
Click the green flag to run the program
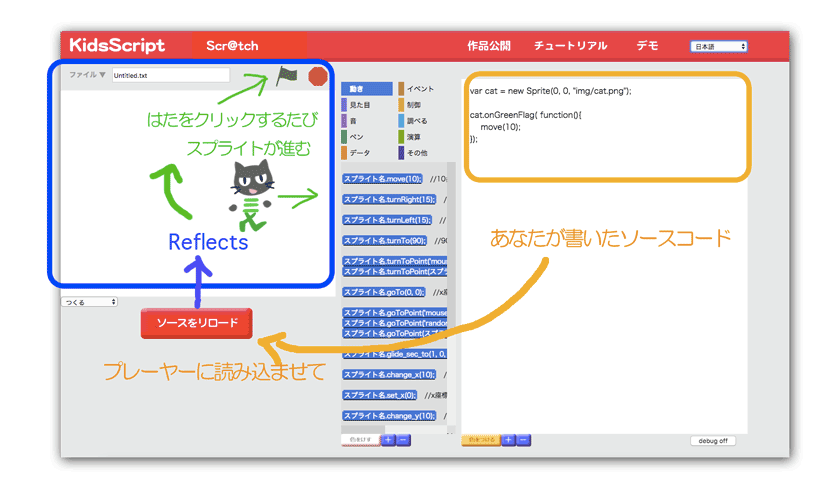[287, 76]
